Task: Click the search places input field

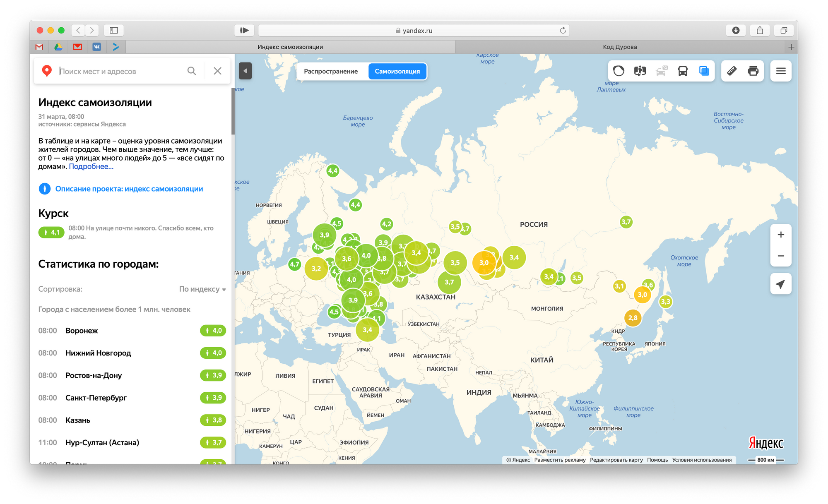Action: (x=120, y=71)
